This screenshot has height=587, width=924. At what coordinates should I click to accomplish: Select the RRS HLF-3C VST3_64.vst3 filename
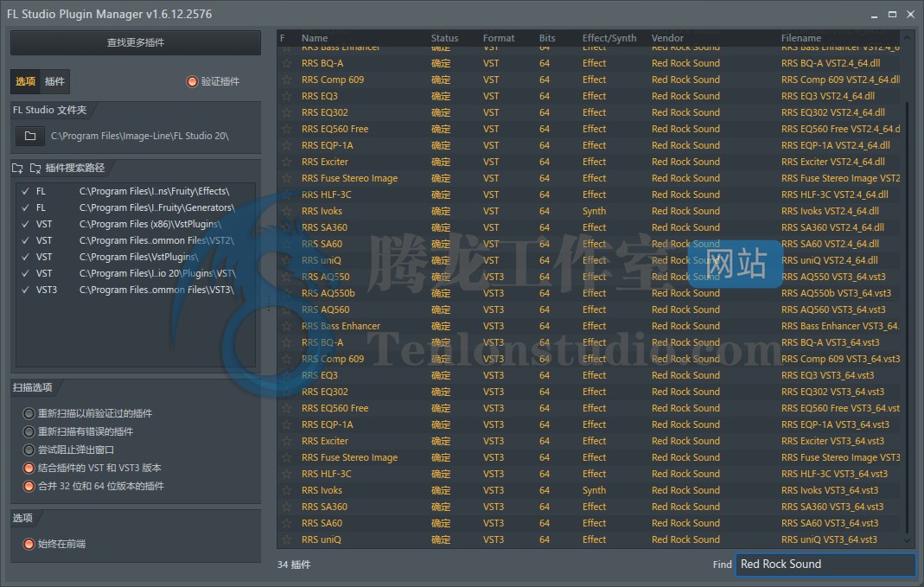(x=834, y=474)
